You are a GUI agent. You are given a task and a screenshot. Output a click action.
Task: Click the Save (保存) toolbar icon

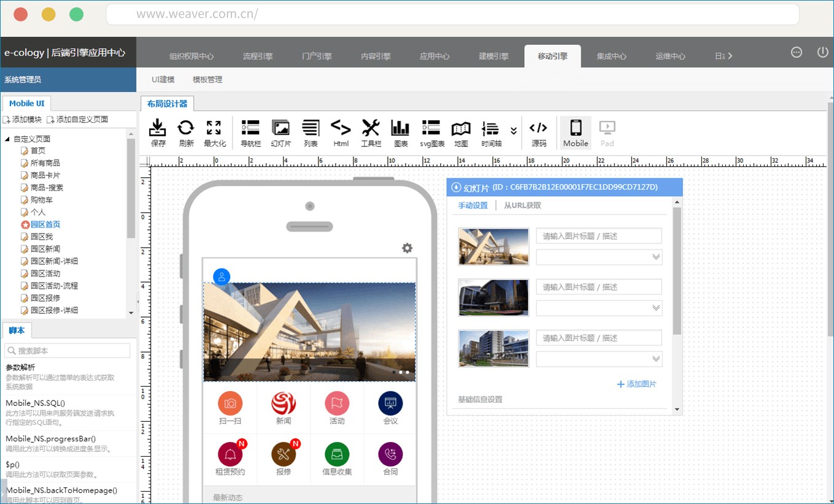[158, 133]
